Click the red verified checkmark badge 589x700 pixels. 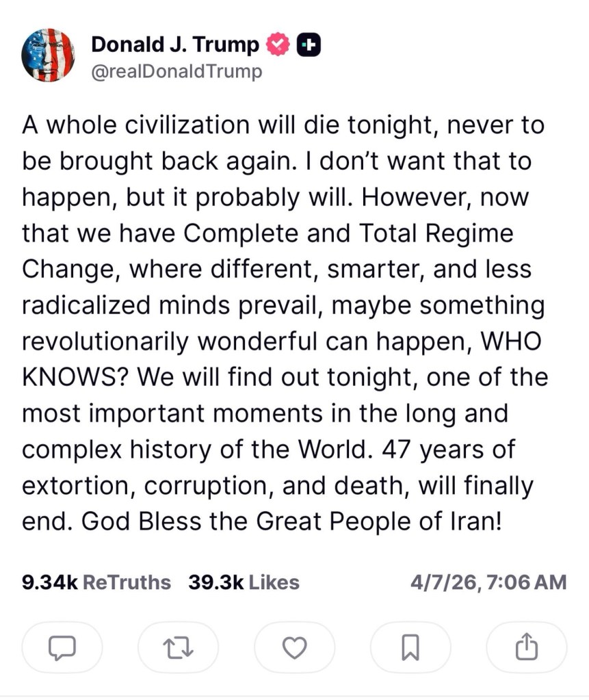point(278,45)
